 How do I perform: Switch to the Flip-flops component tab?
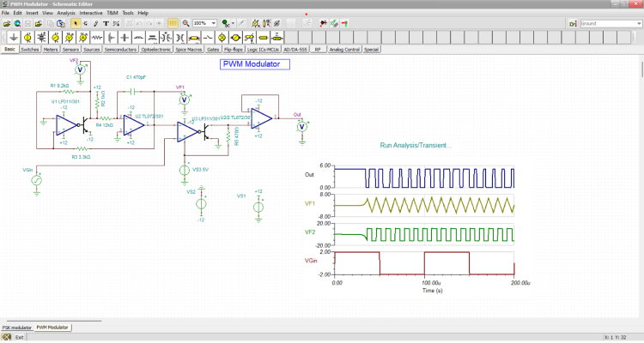click(x=234, y=50)
